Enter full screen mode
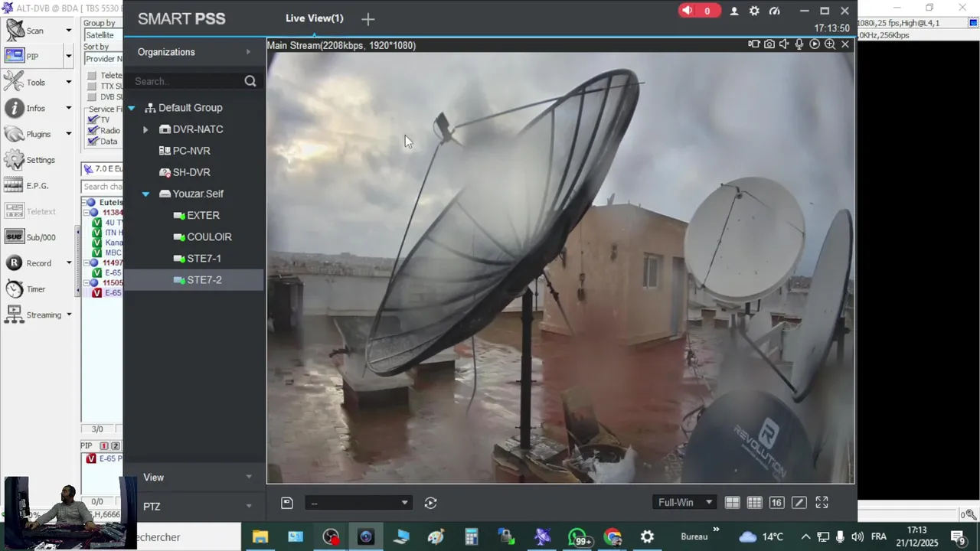 coord(822,503)
